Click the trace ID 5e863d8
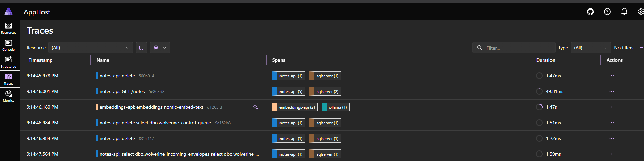The height and width of the screenshot is (161, 644). tap(156, 92)
